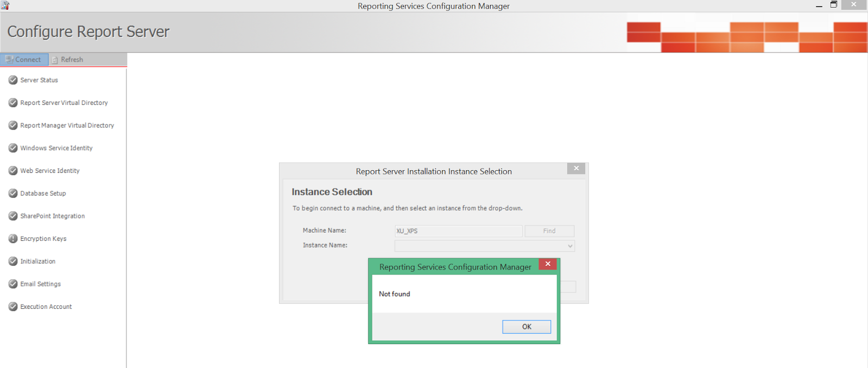Image resolution: width=868 pixels, height=368 pixels.
Task: Click the Server Status check icon
Action: click(13, 80)
